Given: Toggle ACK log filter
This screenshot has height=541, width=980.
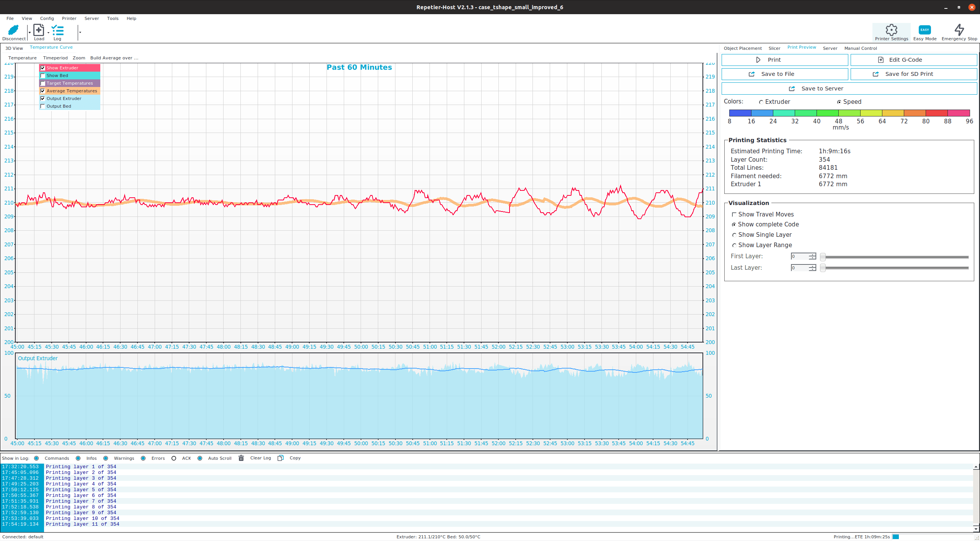Looking at the screenshot, I should click(x=174, y=458).
